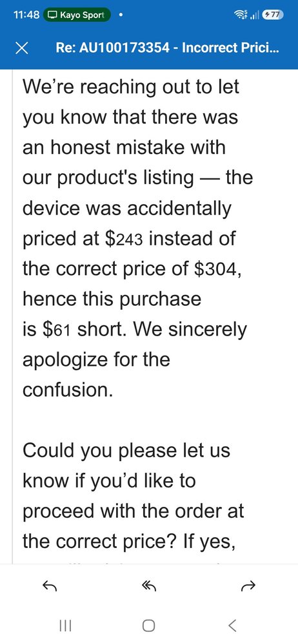Tap the Reply arrow icon
This screenshot has height=644, width=298.
coord(50,587)
